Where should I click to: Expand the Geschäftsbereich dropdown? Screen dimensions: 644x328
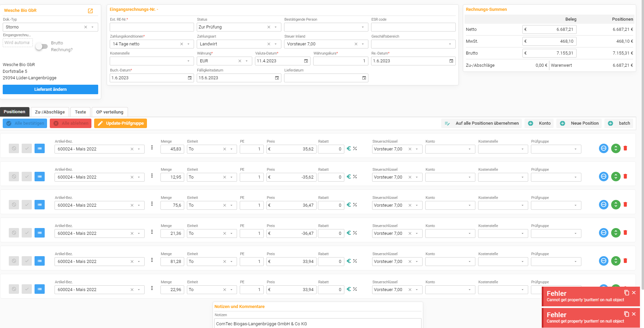[x=450, y=44]
